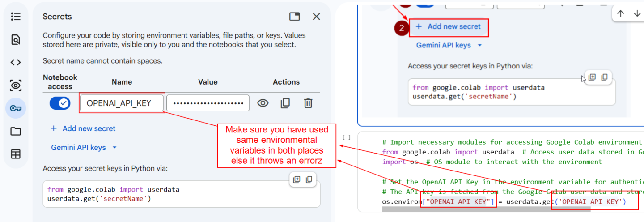Expand the Gemini API keys dropdown in Secrets panel
This screenshot has width=644, height=222.
point(84,147)
